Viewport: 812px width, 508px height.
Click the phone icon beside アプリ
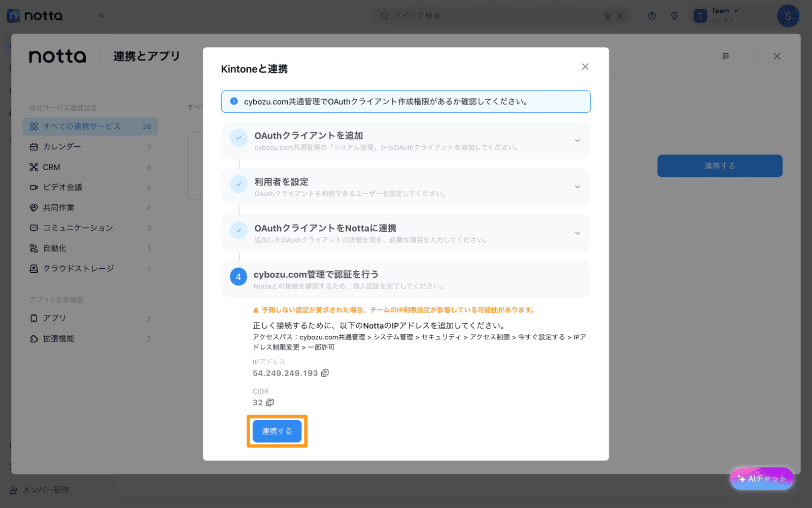tap(33, 319)
